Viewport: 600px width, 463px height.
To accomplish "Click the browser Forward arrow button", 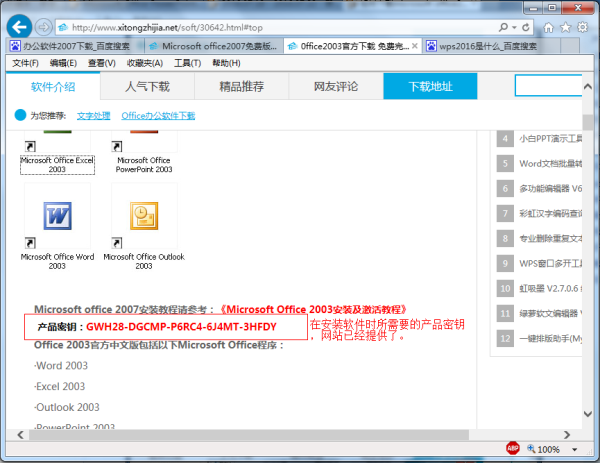I will click(43, 27).
